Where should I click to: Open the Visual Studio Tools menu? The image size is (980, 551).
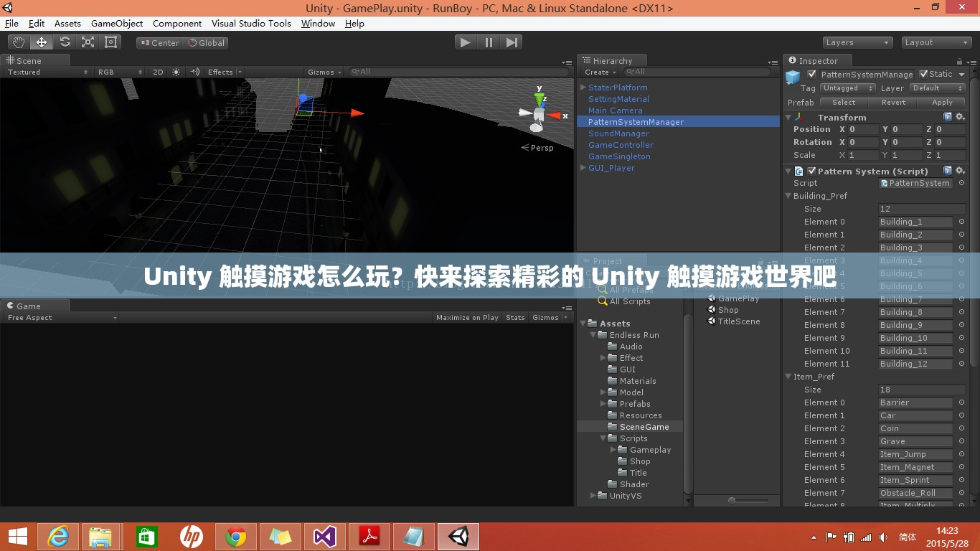point(251,23)
